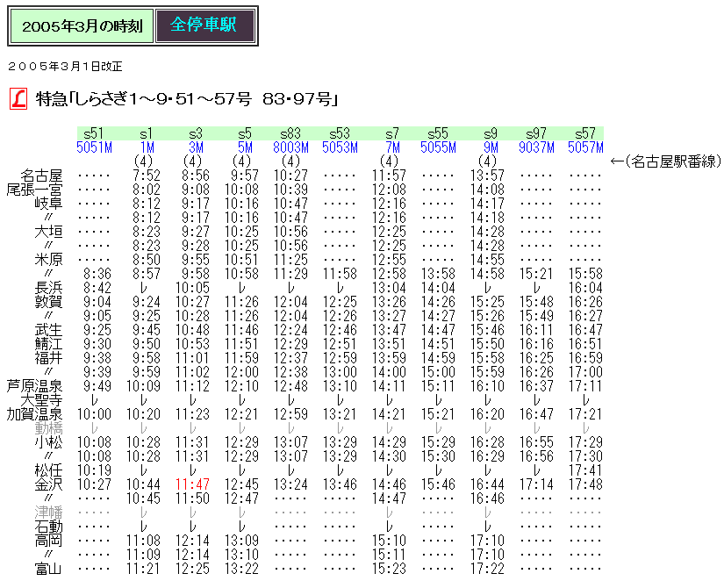
Task: Click the timetable title 特急しらさぎ heading
Action: [x=187, y=99]
